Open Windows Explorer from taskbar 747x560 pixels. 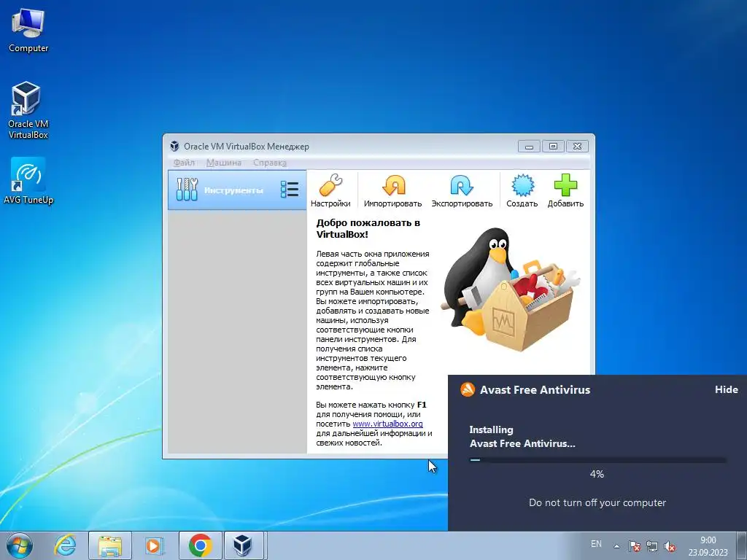tap(109, 545)
